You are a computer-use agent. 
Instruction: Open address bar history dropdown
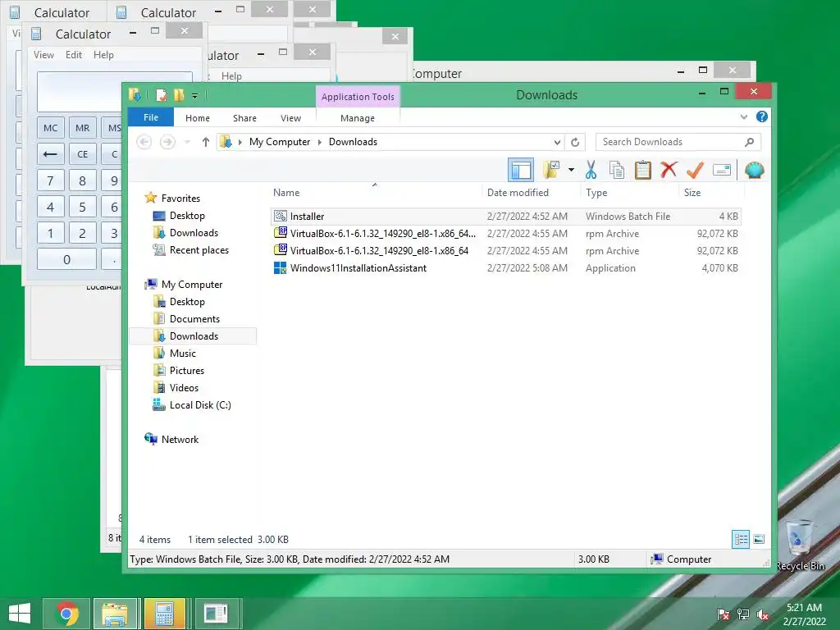tap(557, 142)
